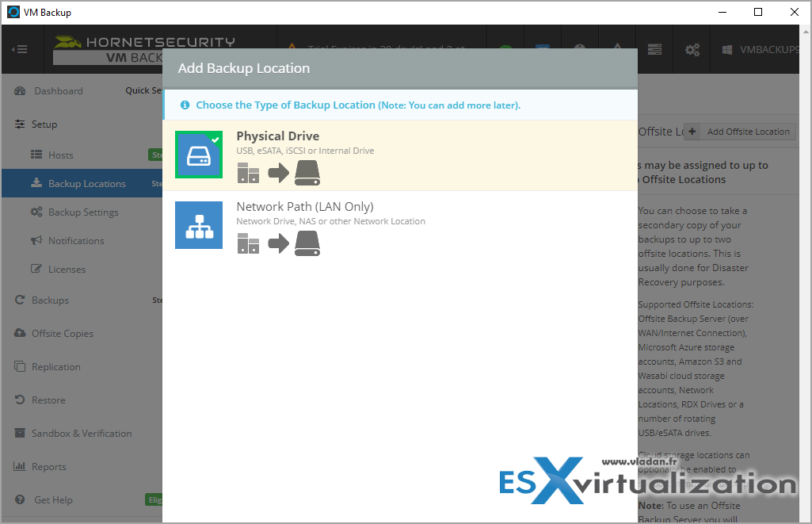Click the Backup Settings gears icon
This screenshot has height=524, width=812.
point(36,212)
